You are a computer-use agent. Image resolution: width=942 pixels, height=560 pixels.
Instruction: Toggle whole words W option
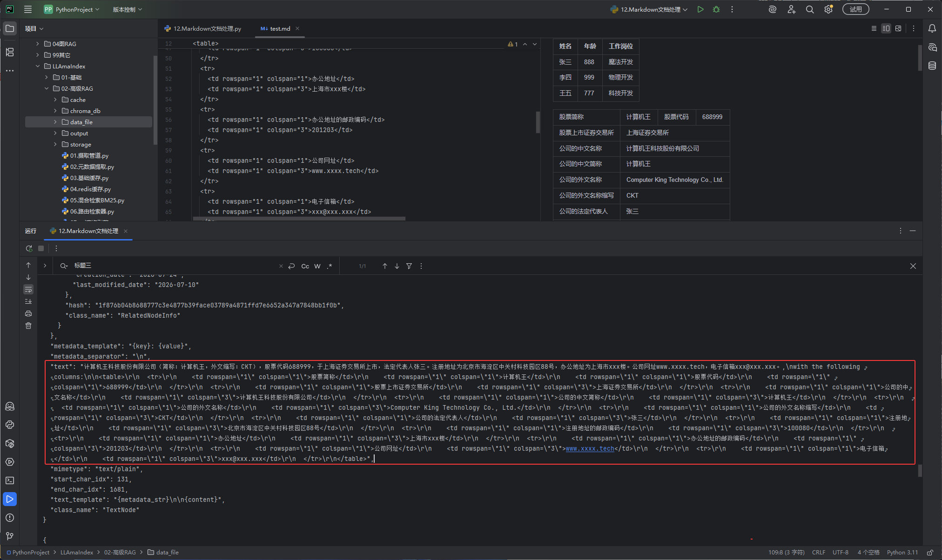coord(317,266)
